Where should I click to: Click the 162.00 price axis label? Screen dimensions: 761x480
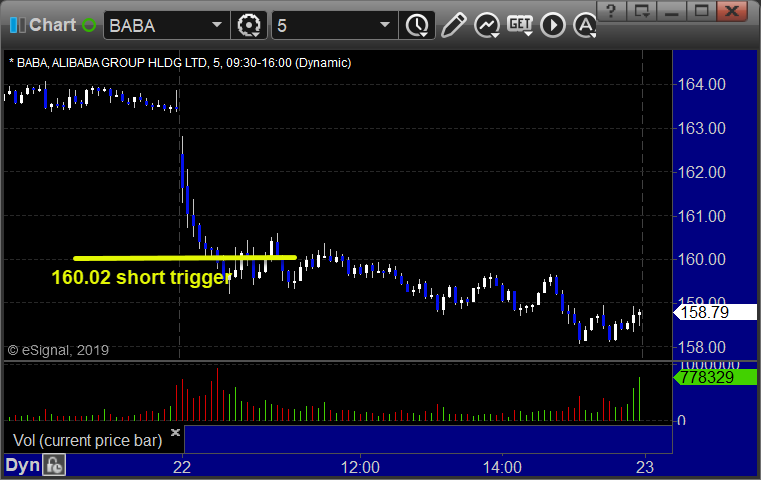pyautogui.click(x=701, y=172)
